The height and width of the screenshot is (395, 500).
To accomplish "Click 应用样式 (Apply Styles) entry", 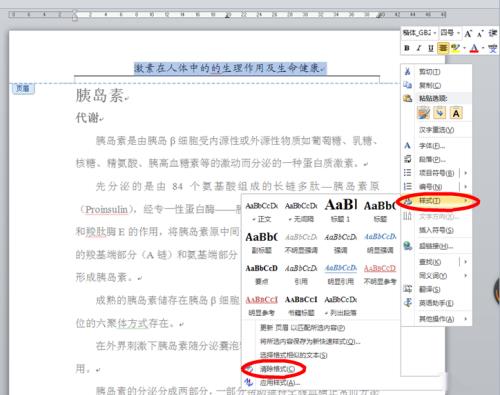I will click(279, 383).
